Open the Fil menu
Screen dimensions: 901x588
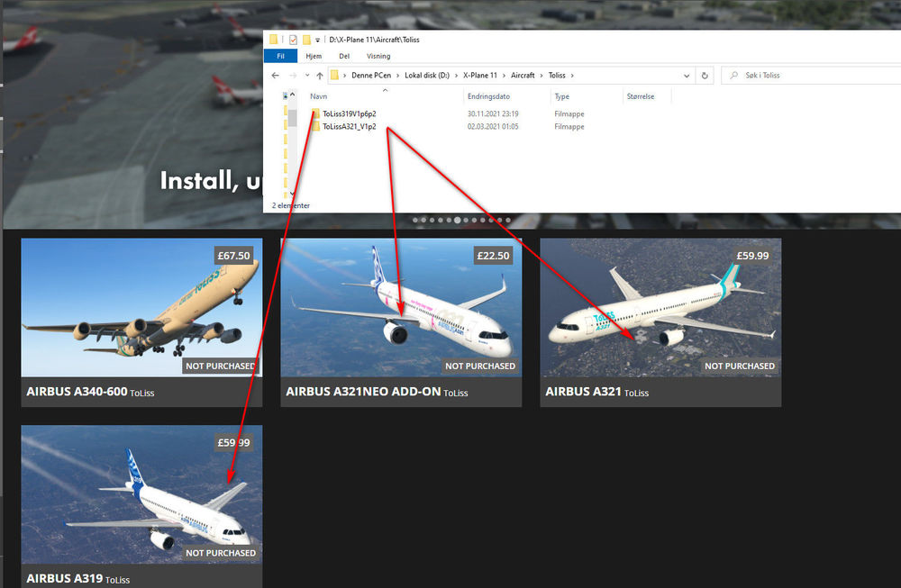click(x=280, y=56)
